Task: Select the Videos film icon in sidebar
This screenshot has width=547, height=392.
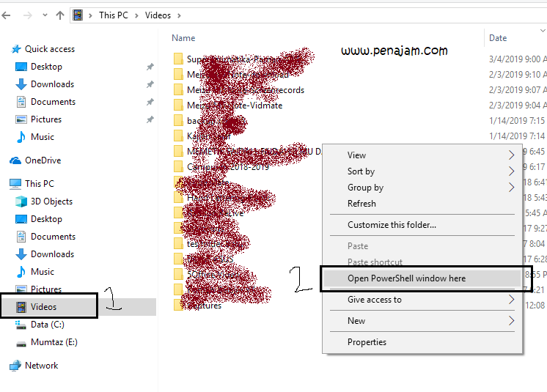Action: pyautogui.click(x=21, y=307)
